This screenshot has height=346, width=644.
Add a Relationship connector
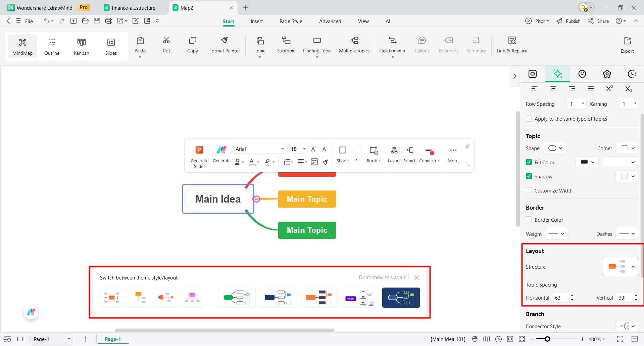point(392,45)
